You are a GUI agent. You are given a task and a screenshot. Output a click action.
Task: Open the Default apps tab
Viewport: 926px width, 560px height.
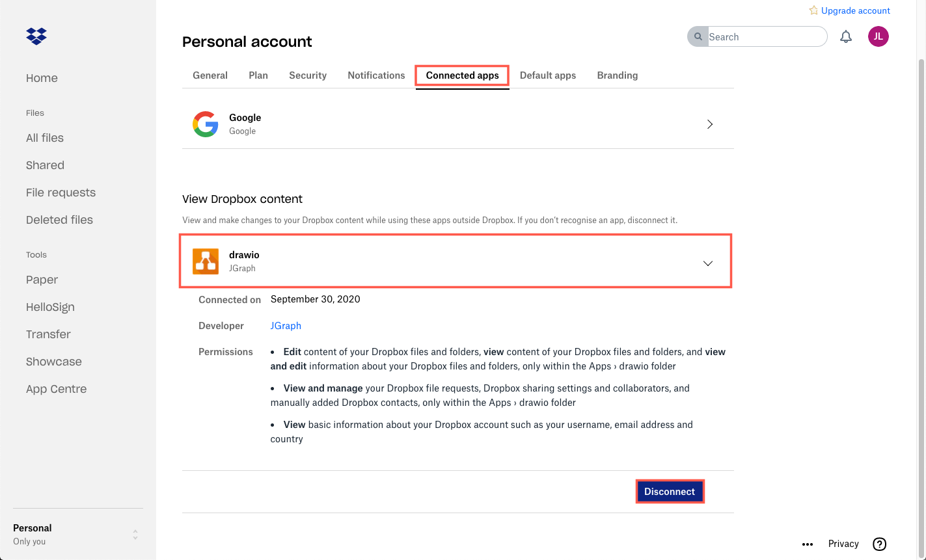547,75
